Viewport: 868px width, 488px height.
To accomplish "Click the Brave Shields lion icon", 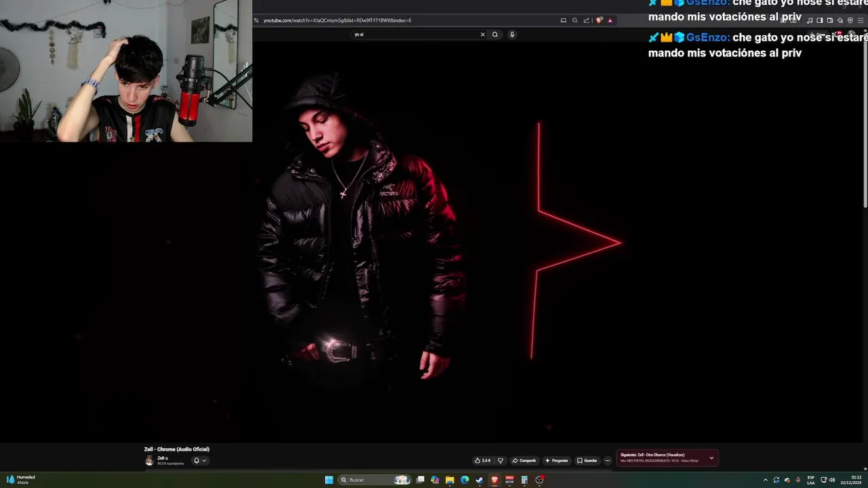I will click(x=599, y=20).
